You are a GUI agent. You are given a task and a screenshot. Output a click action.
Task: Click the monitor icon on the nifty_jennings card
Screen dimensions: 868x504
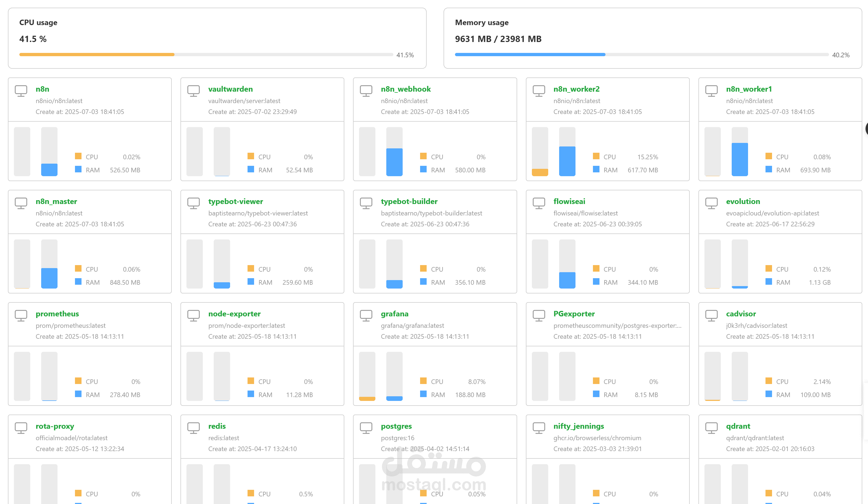(539, 428)
